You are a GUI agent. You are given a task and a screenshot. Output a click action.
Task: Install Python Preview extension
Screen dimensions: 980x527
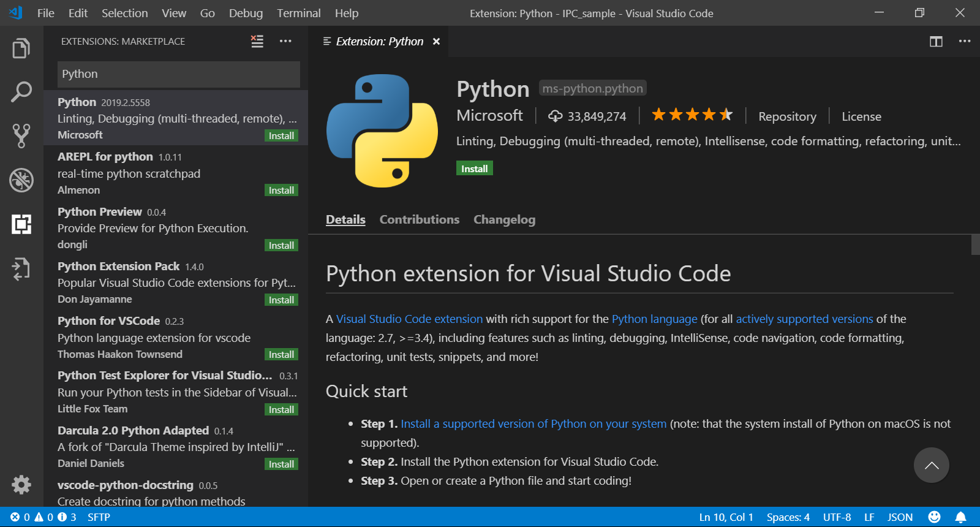[281, 245]
